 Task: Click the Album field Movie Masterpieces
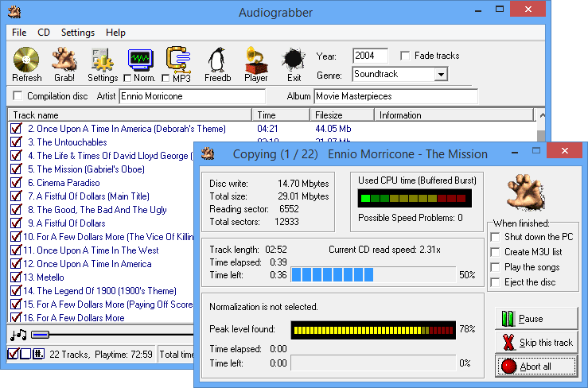396,96
